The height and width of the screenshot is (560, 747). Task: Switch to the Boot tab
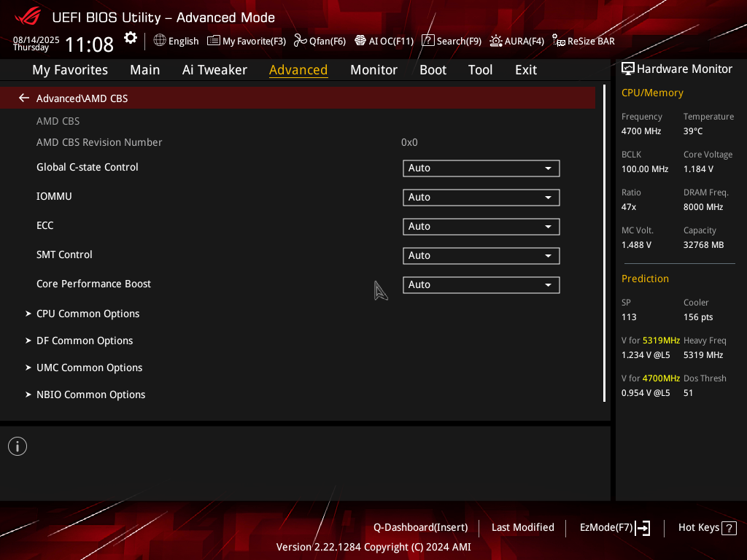[433, 70]
